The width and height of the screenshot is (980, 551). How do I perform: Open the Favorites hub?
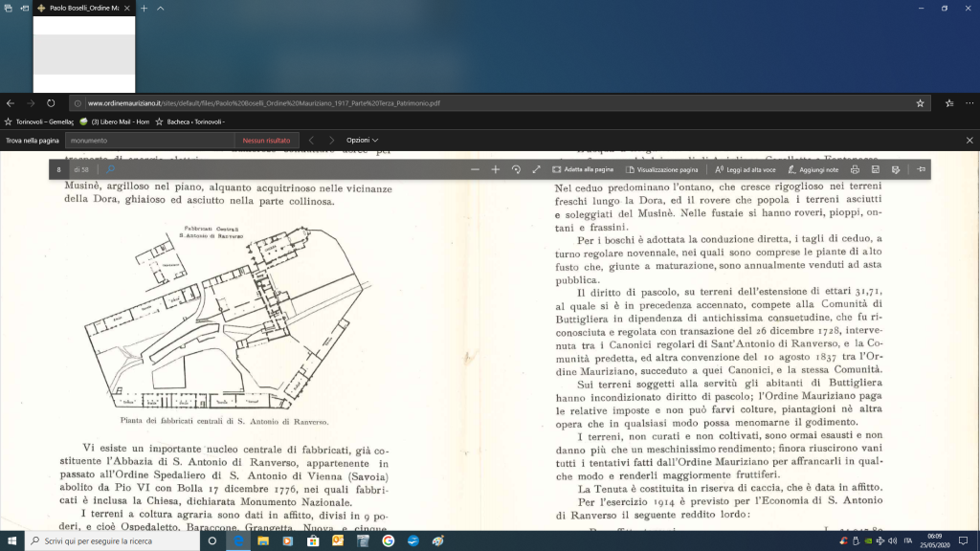949,103
